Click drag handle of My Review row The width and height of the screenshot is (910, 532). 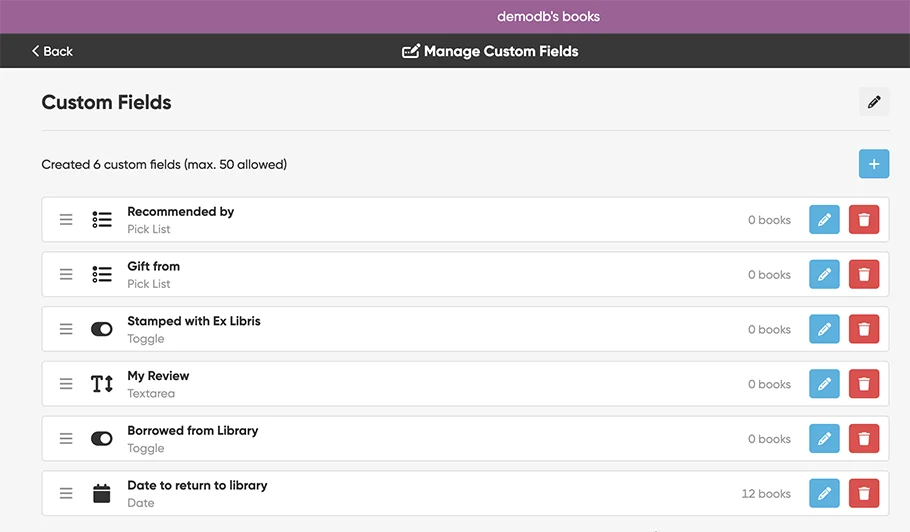[66, 384]
